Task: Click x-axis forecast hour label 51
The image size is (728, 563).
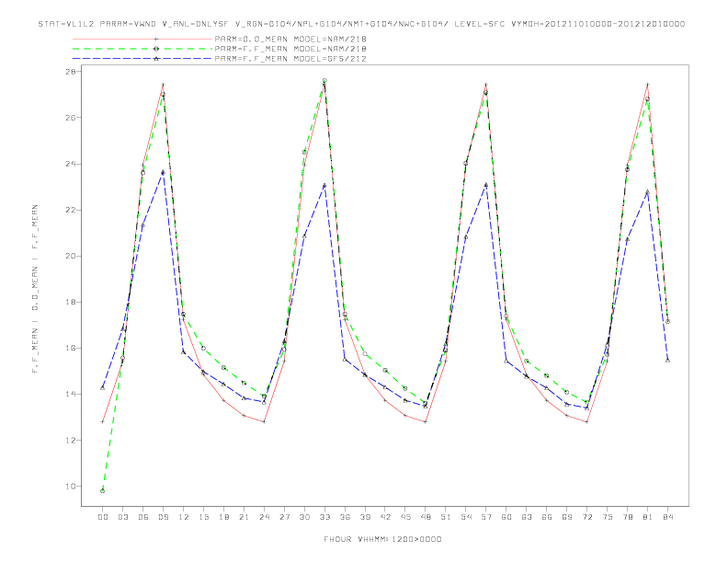Action: click(446, 517)
